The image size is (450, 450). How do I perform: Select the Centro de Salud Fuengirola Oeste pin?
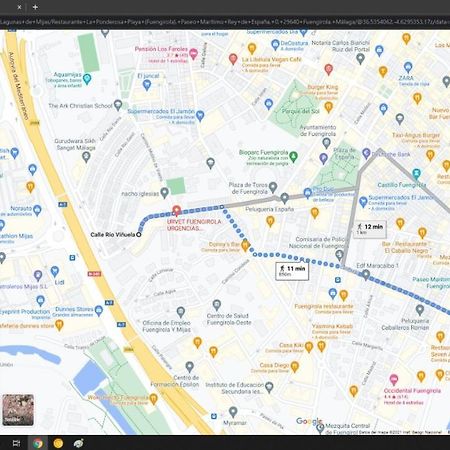coord(217,305)
